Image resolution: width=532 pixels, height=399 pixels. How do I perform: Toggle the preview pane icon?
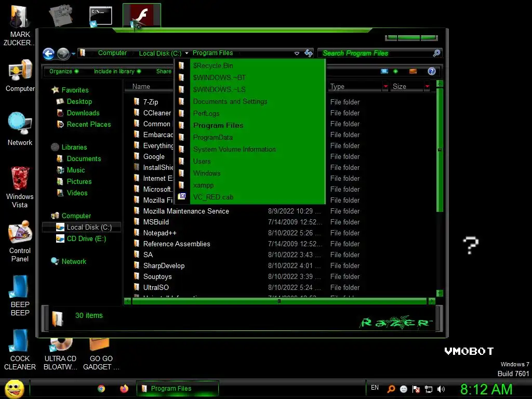(413, 71)
